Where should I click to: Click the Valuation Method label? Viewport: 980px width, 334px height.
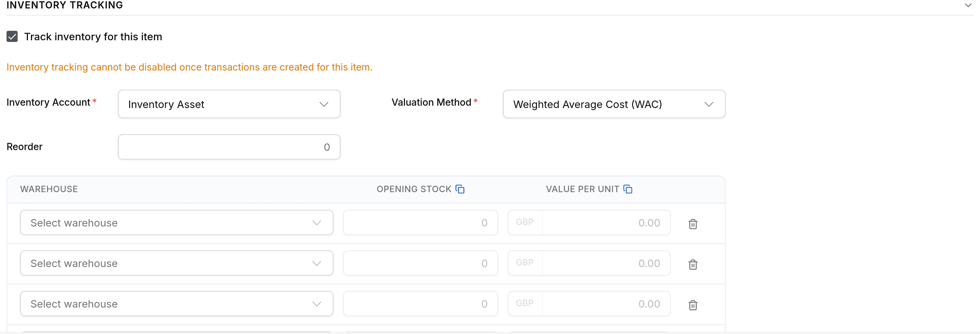point(431,102)
